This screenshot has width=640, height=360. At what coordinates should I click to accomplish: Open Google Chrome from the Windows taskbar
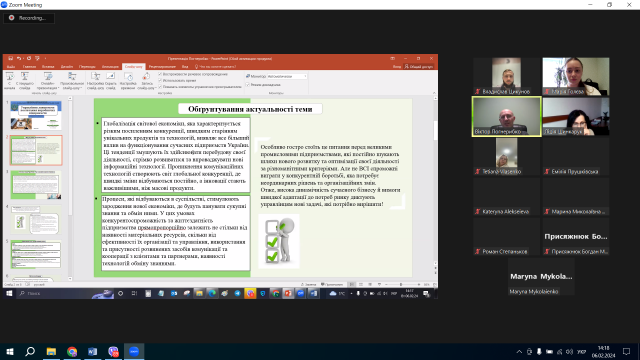[x=72, y=351]
